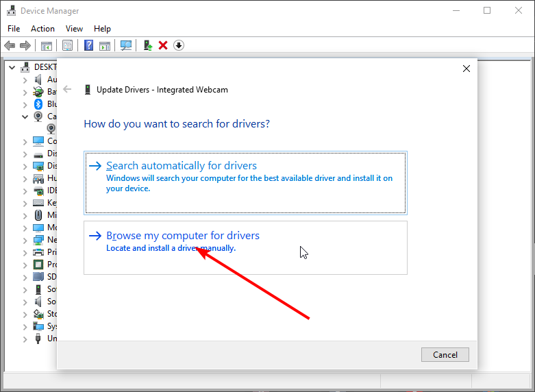Click the Update device driver toolbar icon
Viewport: 535px width, 392px height.
147,45
